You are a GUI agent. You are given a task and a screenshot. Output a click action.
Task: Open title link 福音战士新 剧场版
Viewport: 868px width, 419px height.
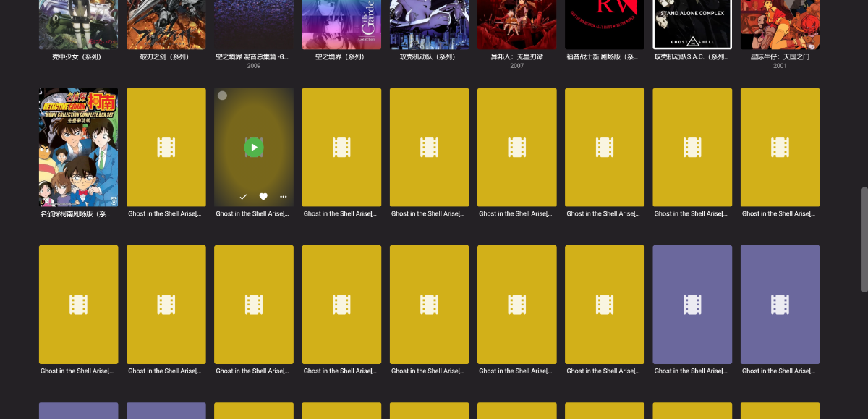coord(603,56)
